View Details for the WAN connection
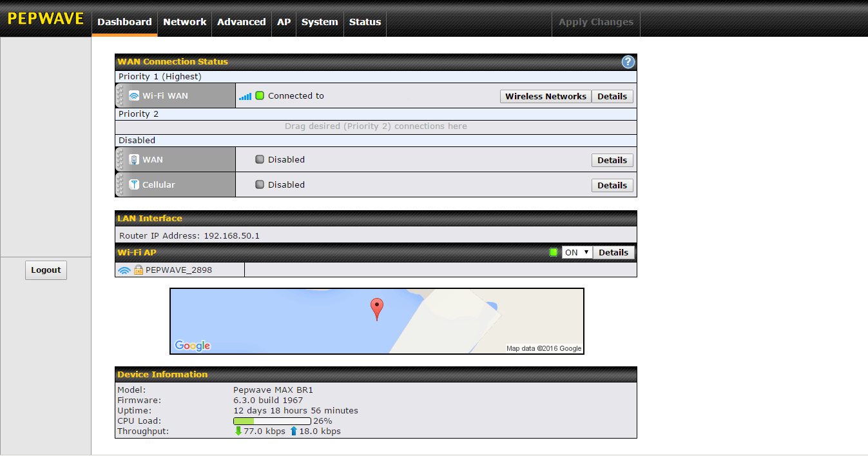Image resolution: width=868 pixels, height=456 pixels. 612,160
